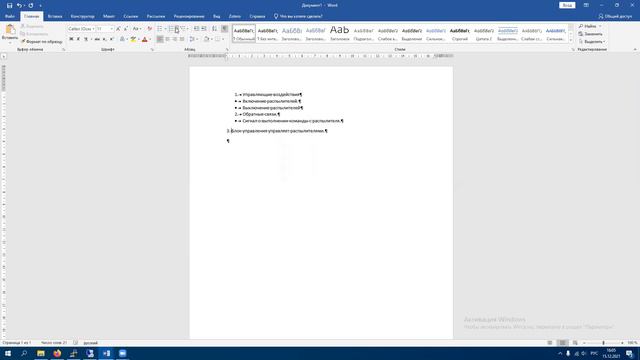Align text right
Viewport: 640px width, 360px height.
tap(175, 39)
